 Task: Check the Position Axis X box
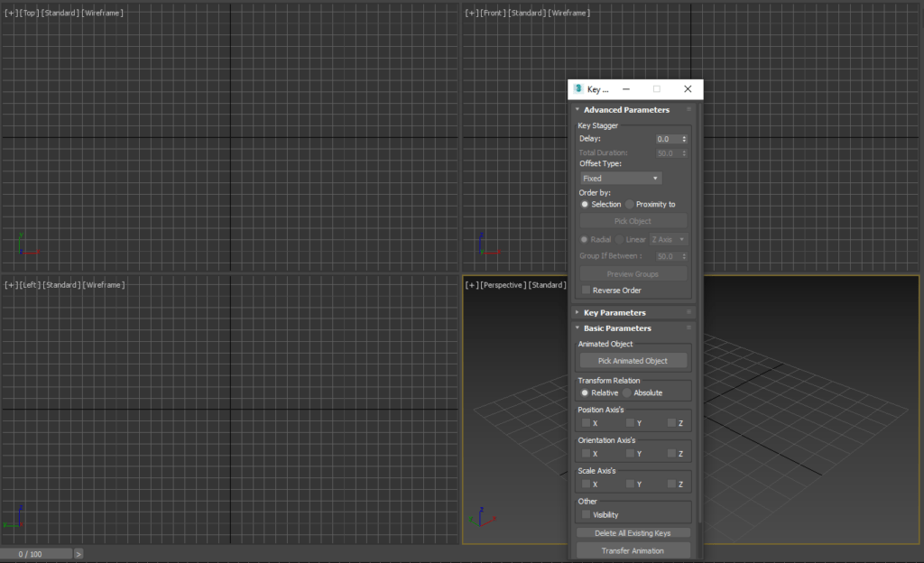pos(586,422)
